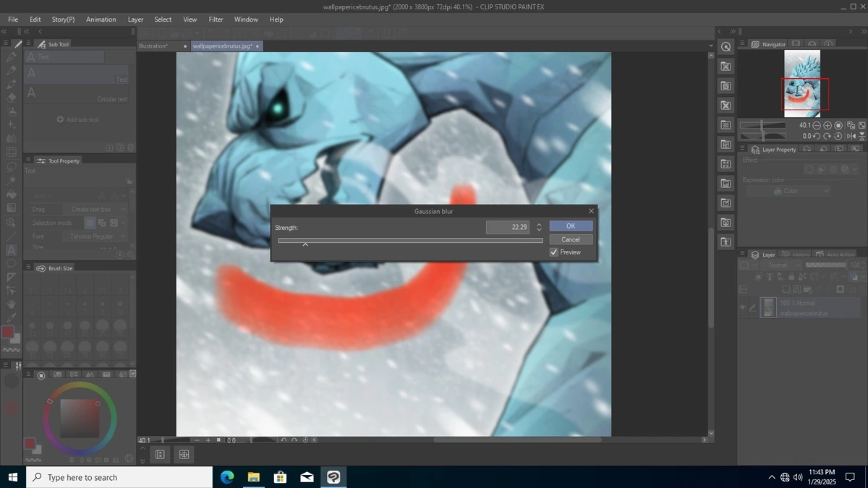
Task: Click the Rotate left icon in Navigator
Action: click(817, 136)
